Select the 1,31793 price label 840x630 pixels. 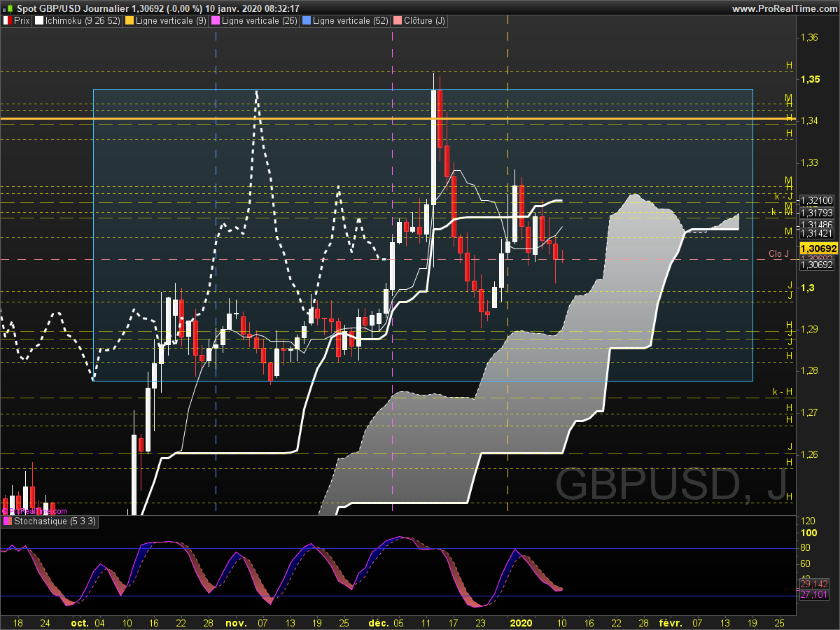pos(816,212)
